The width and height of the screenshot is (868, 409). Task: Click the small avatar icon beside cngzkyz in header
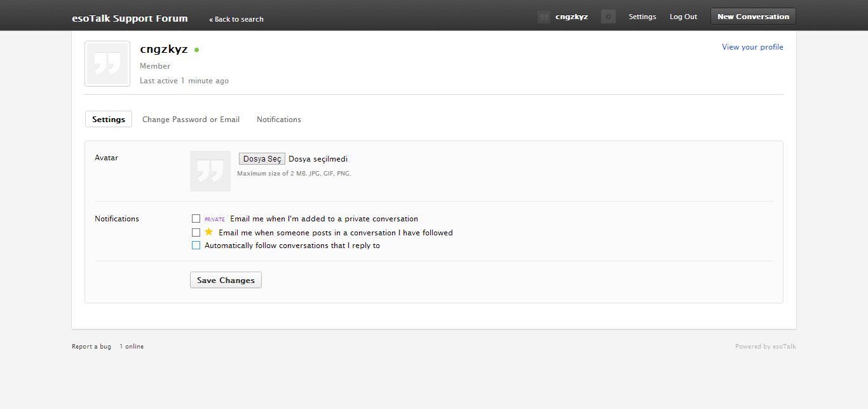click(x=543, y=17)
